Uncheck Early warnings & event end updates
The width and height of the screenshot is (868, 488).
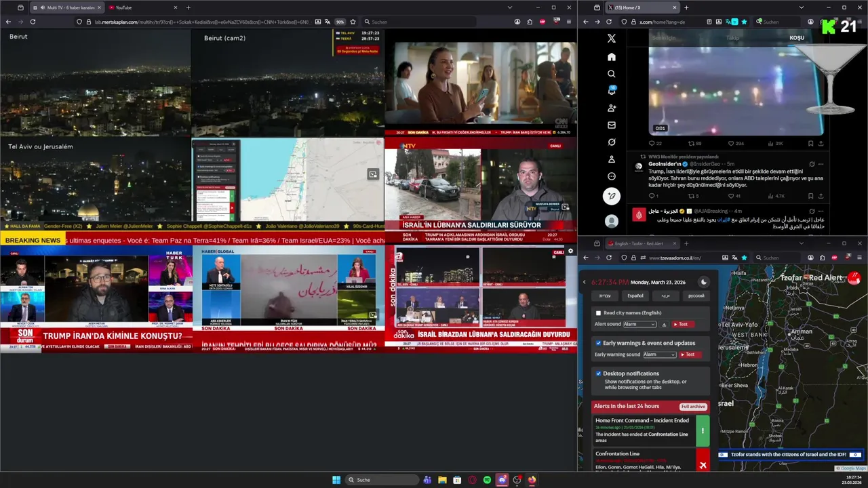pyautogui.click(x=598, y=343)
